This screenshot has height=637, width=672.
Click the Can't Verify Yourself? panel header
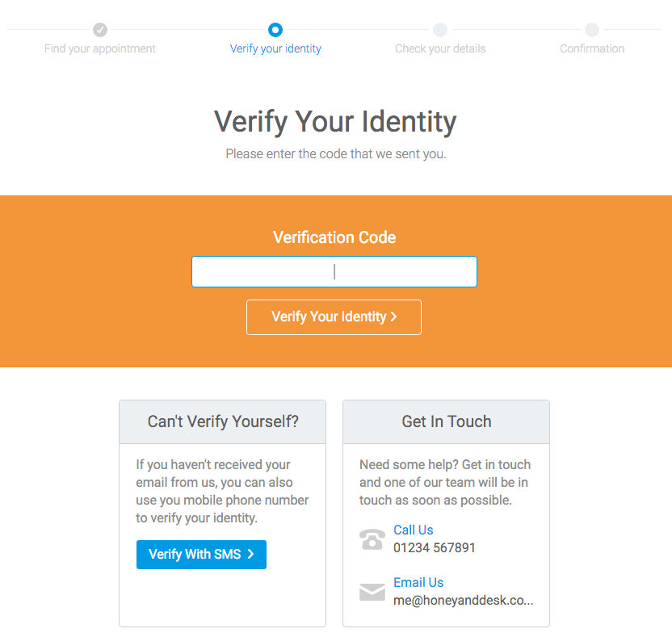click(x=223, y=421)
